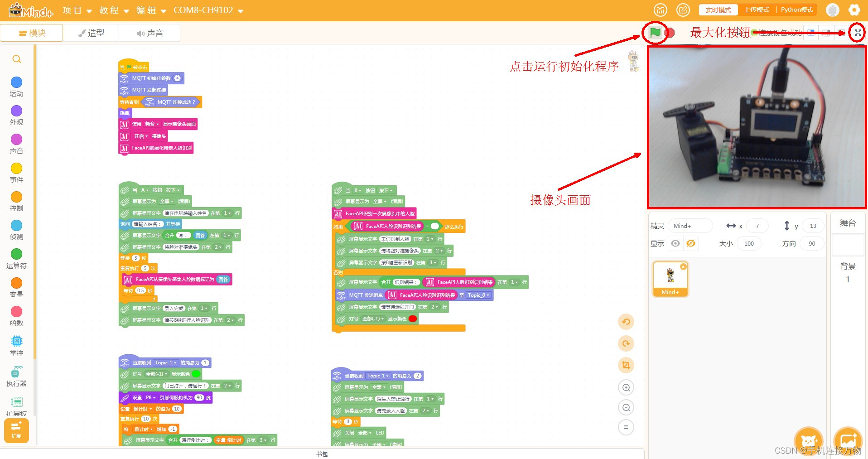
Task: Click the crop/screenshot icon in workspace
Action: [626, 365]
